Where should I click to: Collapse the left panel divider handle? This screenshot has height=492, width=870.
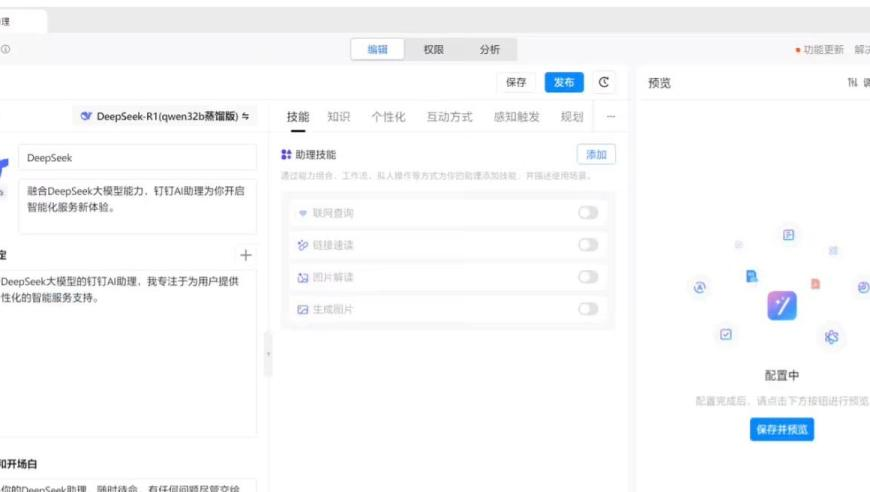point(269,353)
